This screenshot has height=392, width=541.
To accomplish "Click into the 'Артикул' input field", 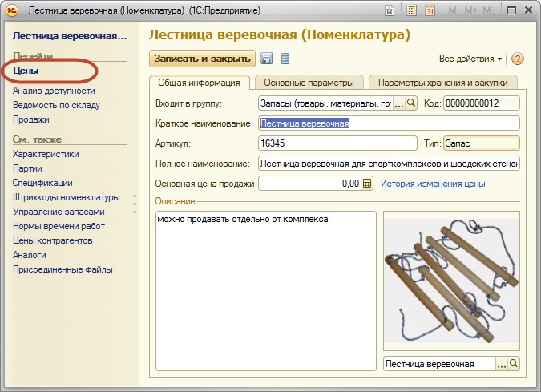I will 335,143.
